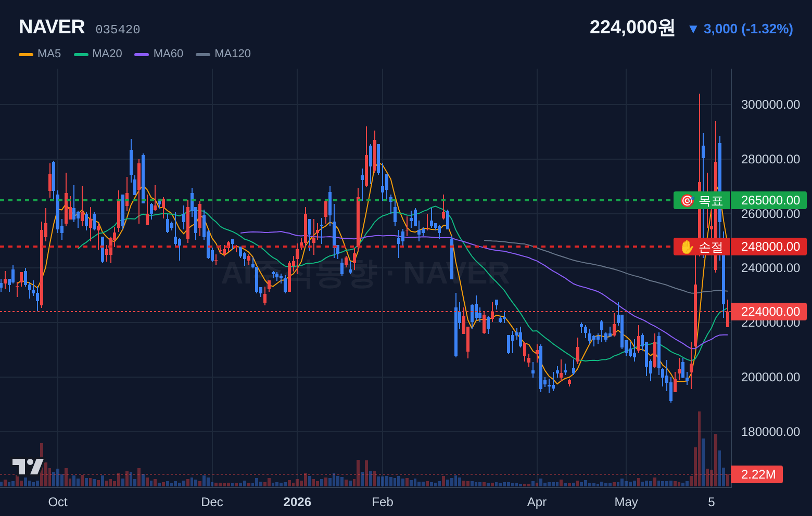This screenshot has height=516, width=812.
Task: Click the 5 date axis label
Action: 712,502
